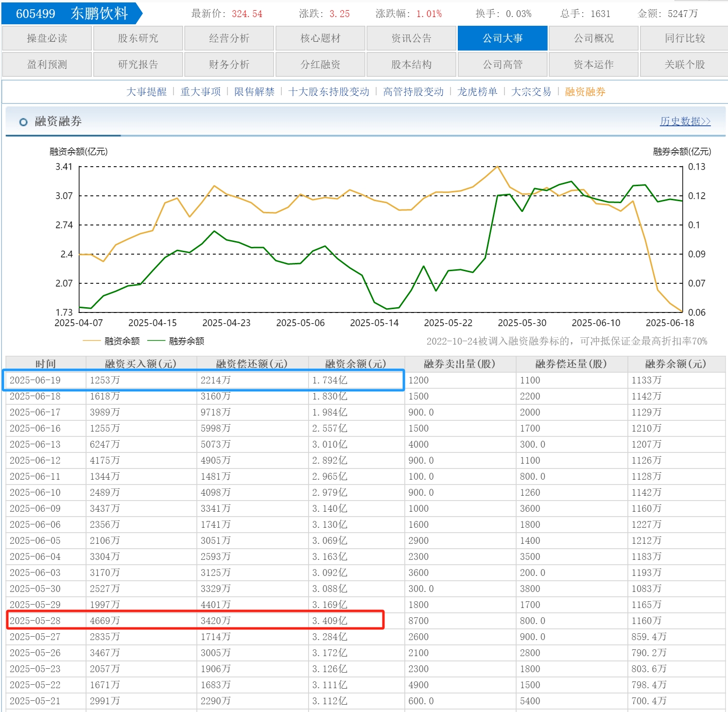Open the 盈利预测 tab
This screenshot has height=712, width=728.
pyautogui.click(x=47, y=65)
